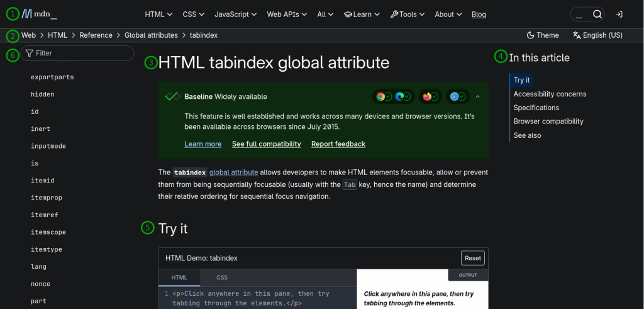644x309 pixels.
Task: Click Reference in the breadcrumb
Action: pyautogui.click(x=96, y=35)
